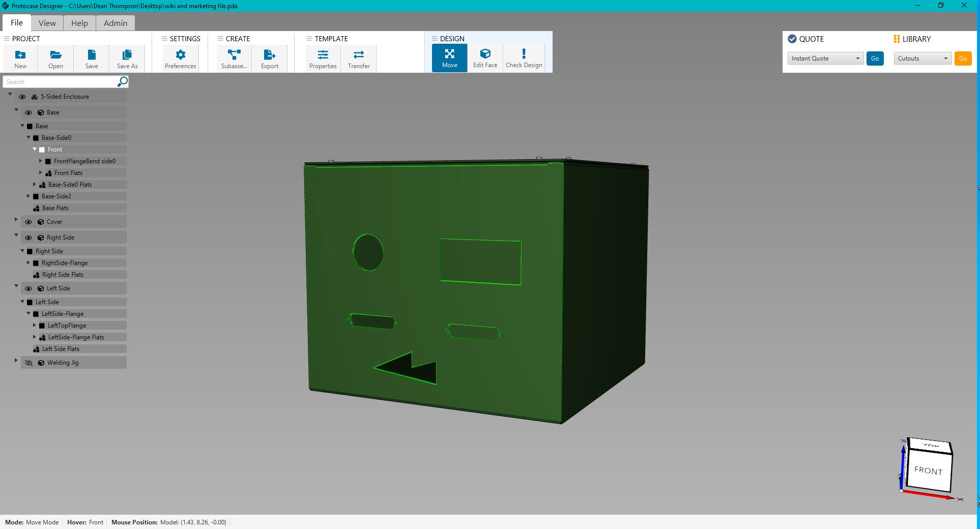Hide the Cover part using eye icon

pos(28,222)
